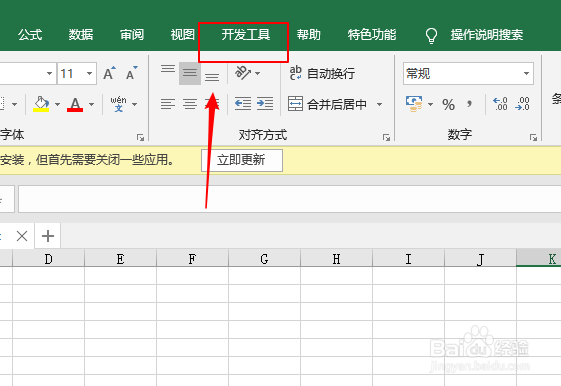Open number format dialog launcher
The width and height of the screenshot is (561, 386).
tap(533, 137)
